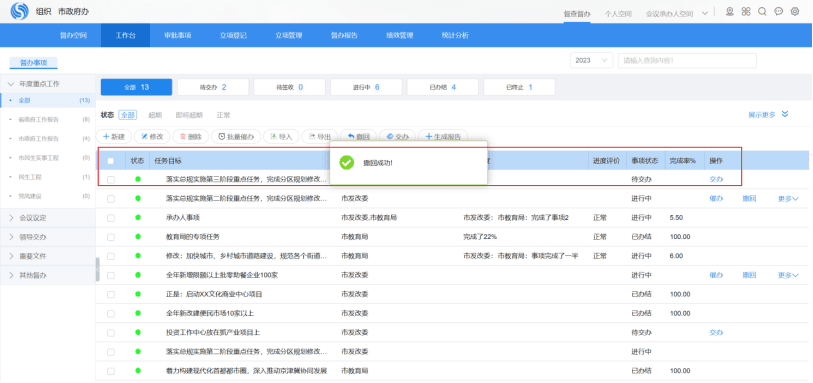Click the 展示更多 link to show more filters
The width and height of the screenshot is (813, 383).
coord(762,115)
